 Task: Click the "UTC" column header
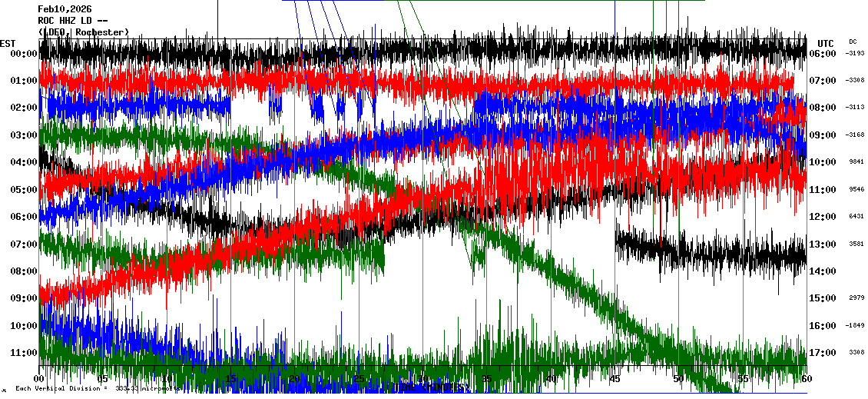[x=826, y=43]
